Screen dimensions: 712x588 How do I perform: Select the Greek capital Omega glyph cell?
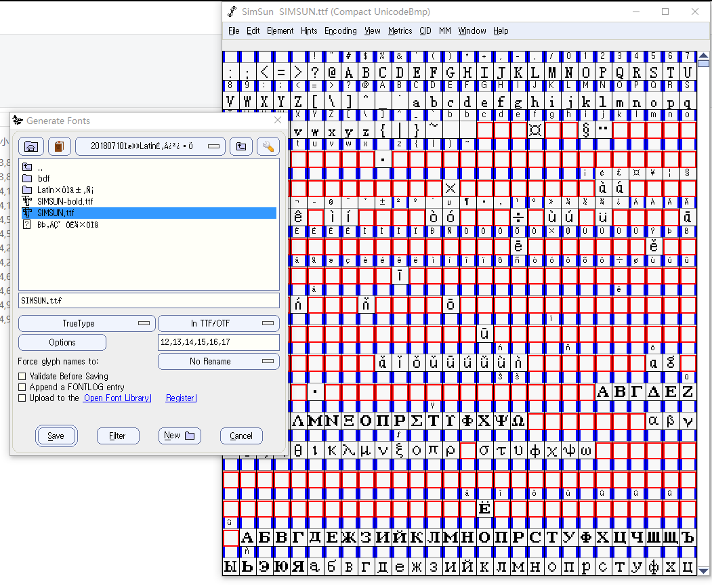click(x=518, y=421)
